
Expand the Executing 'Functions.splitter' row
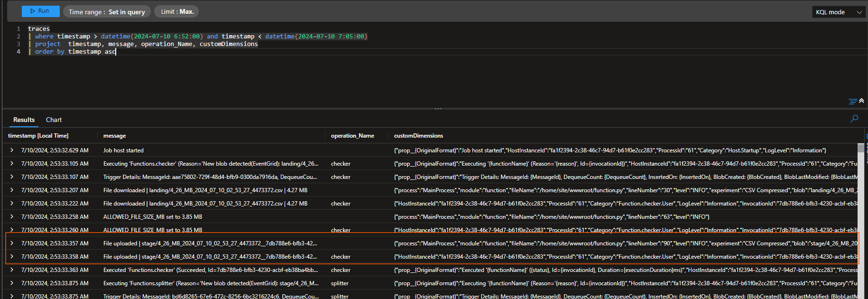click(x=12, y=283)
